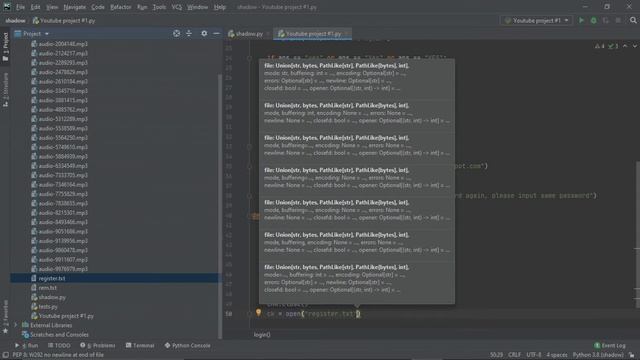Screen dimensions: 640x360
Task: Click orange gutter marker near line 40
Action: pos(256,216)
